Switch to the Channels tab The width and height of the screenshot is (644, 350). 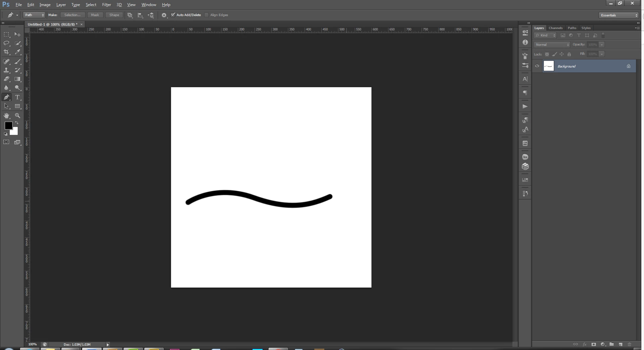pyautogui.click(x=555, y=28)
